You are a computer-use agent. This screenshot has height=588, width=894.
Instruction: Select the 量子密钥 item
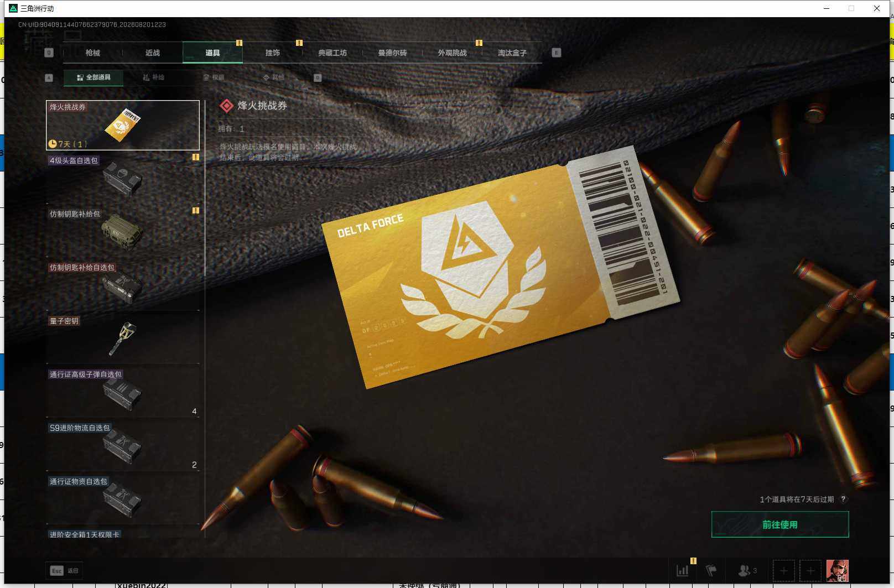123,339
